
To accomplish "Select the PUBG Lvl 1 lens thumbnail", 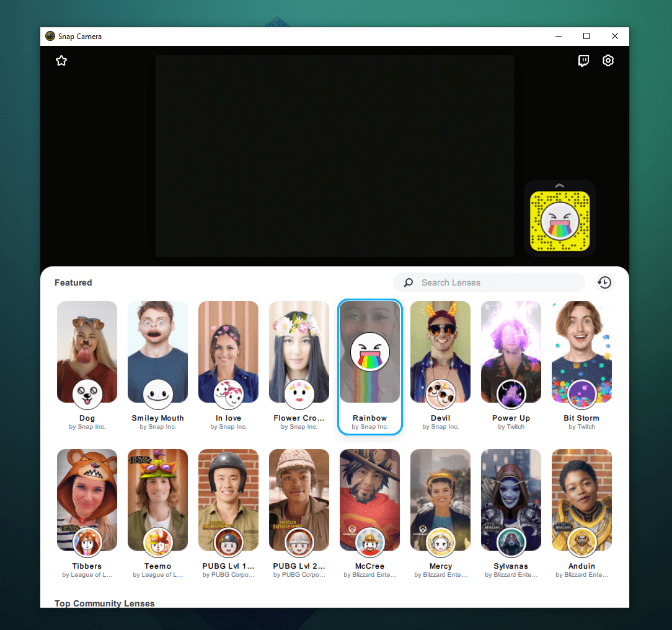I will pos(228,500).
